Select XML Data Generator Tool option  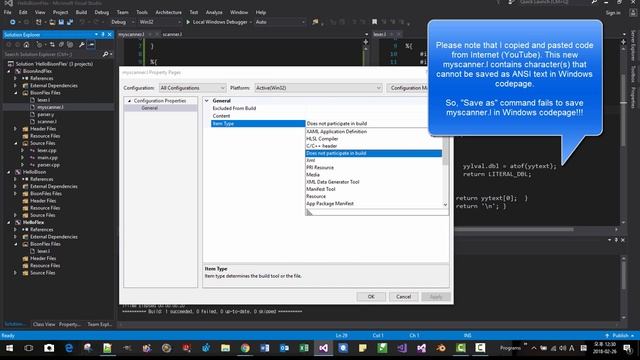click(x=374, y=182)
